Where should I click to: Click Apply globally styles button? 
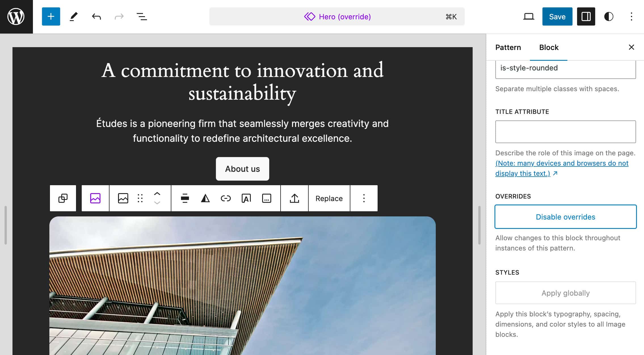(565, 293)
